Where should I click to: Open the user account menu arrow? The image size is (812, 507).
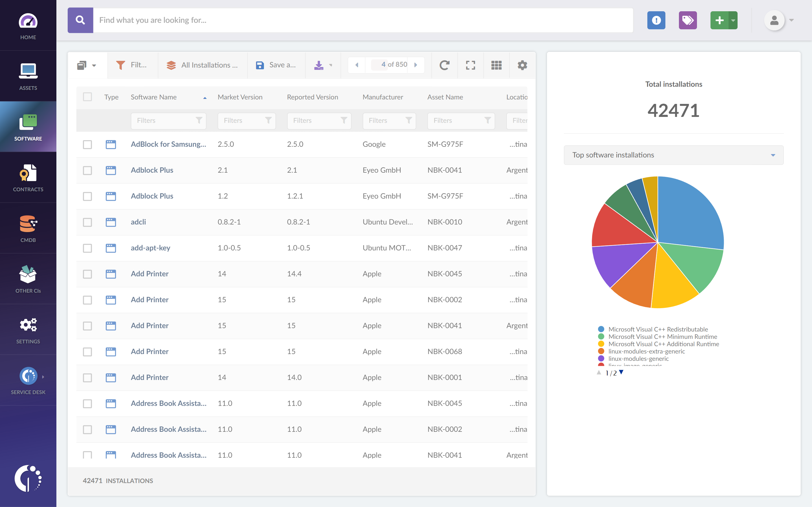(x=791, y=20)
